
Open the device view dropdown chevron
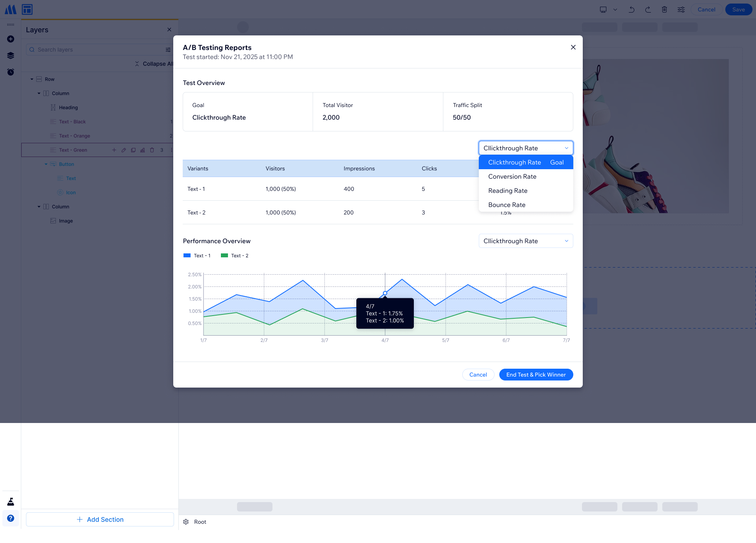pos(615,9)
